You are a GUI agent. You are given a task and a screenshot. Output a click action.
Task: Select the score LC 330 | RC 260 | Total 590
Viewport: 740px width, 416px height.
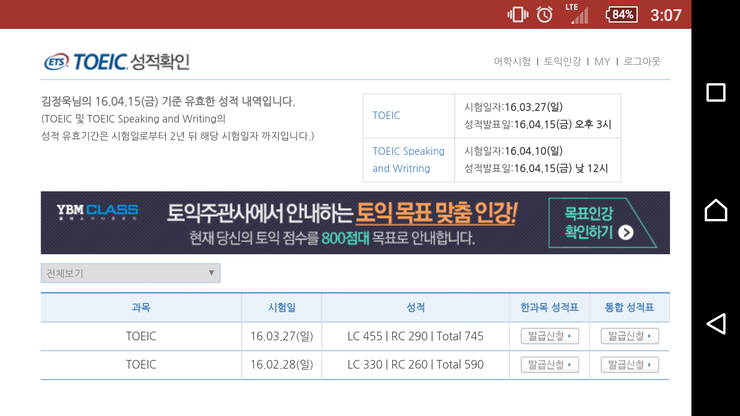point(415,365)
